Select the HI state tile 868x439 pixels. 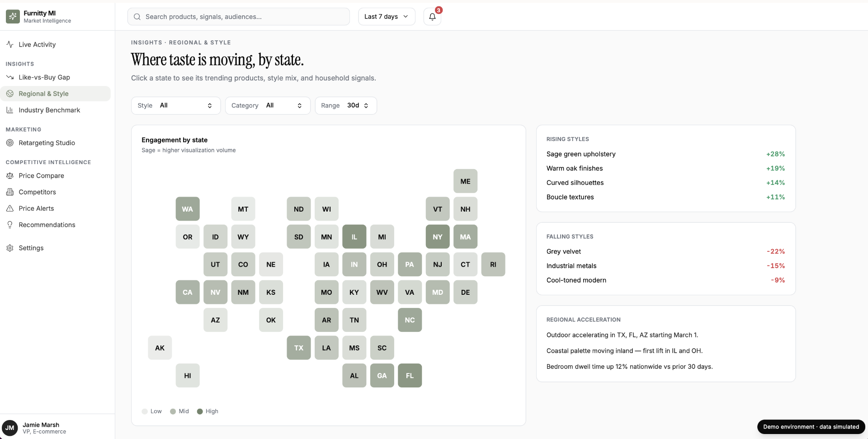[188, 375]
